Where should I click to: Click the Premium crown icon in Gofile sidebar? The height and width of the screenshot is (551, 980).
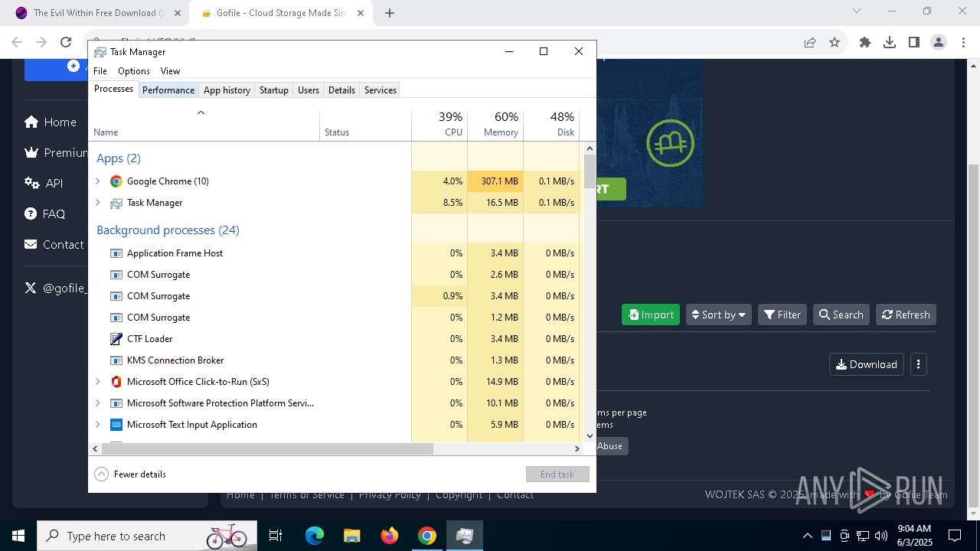coord(31,152)
